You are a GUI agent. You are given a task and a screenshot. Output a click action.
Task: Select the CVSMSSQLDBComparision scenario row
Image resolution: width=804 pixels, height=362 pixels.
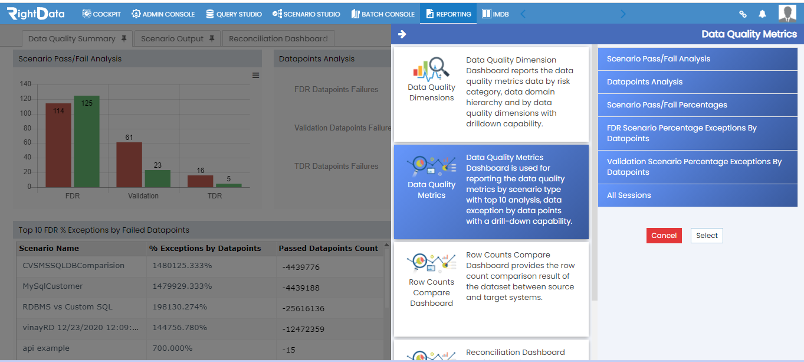tap(200, 266)
